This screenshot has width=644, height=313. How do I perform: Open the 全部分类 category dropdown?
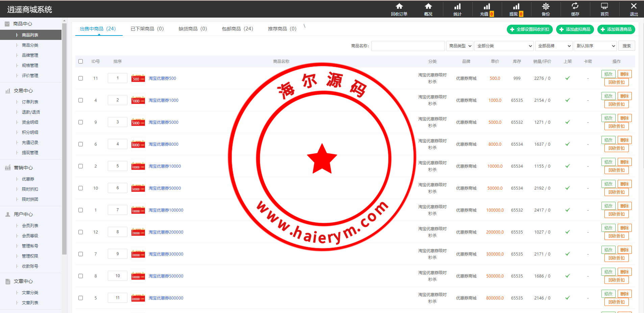504,46
